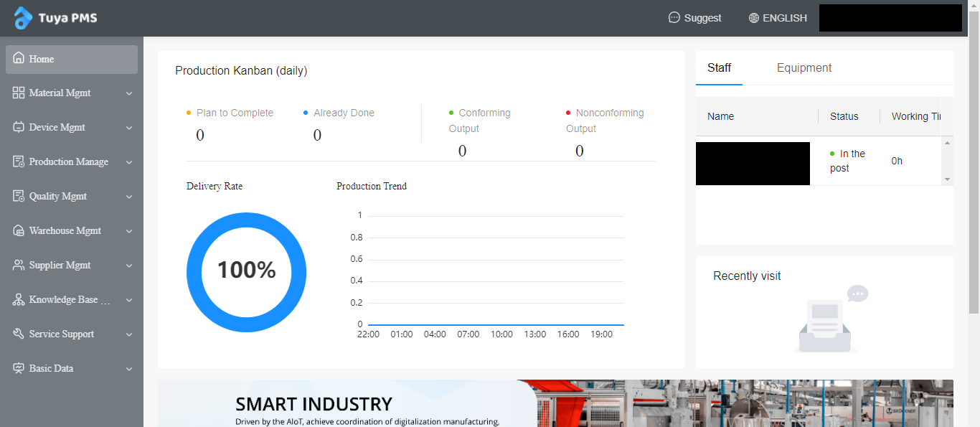Click the Device Mgmt icon
This screenshot has height=427, width=980.
pyautogui.click(x=19, y=127)
